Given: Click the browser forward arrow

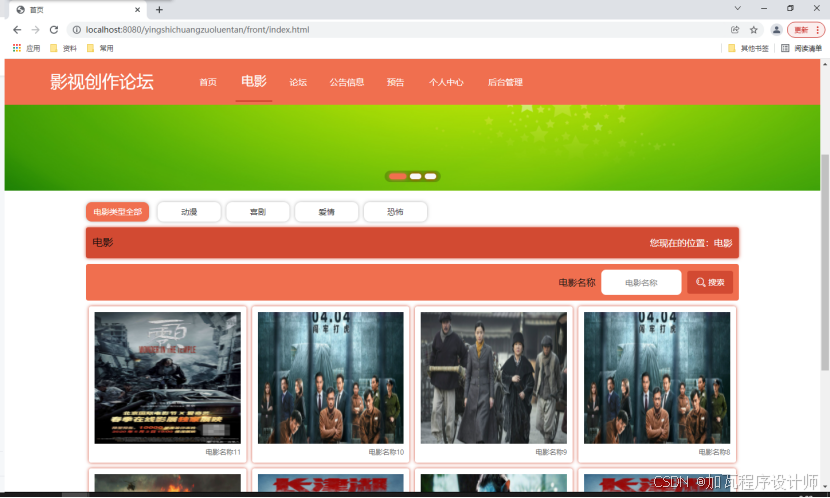Looking at the screenshot, I should (x=35, y=30).
